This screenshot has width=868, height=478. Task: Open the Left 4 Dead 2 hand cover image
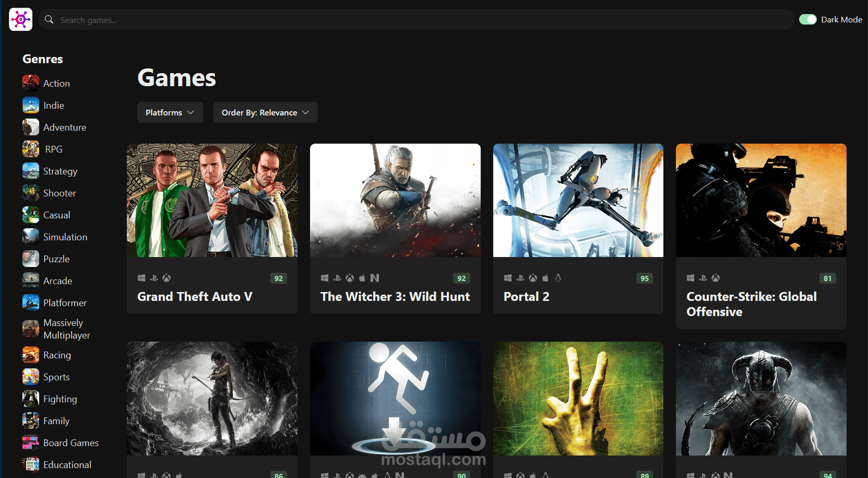[x=578, y=399]
